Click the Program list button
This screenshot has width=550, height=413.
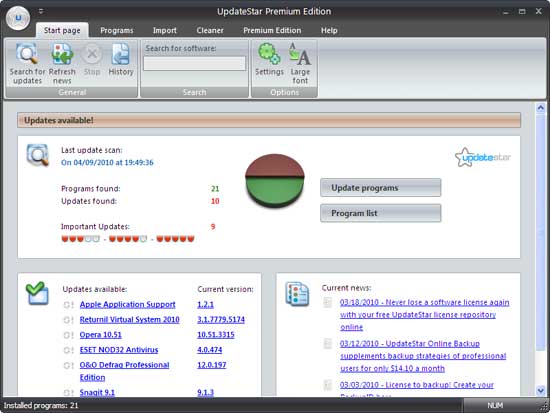[381, 213]
